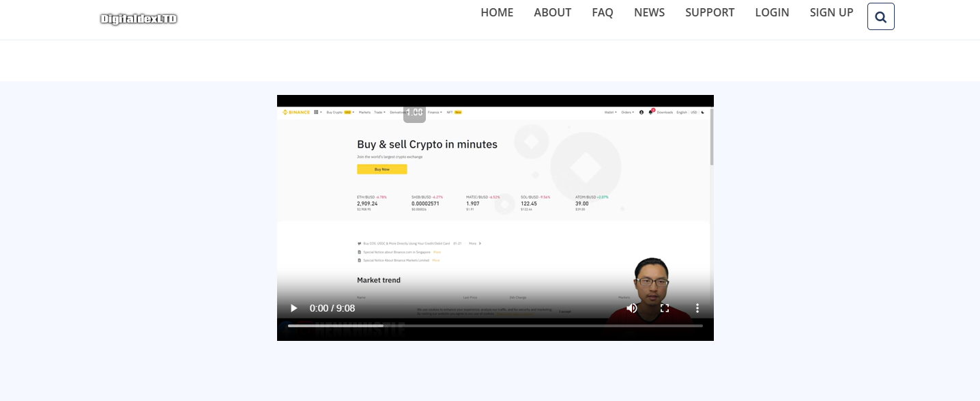Click the 1.00 playback speed badge
The image size is (980, 401).
[414, 112]
